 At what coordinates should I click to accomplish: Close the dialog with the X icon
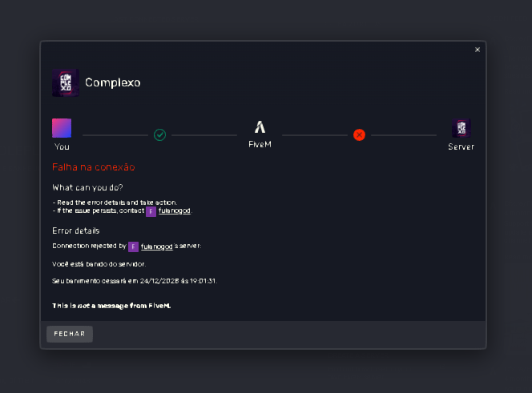click(478, 50)
